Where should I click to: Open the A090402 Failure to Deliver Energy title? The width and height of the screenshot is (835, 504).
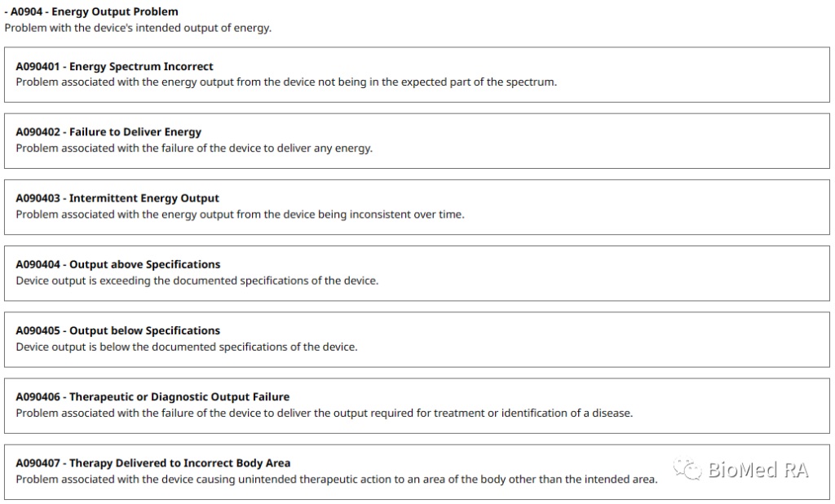point(108,132)
